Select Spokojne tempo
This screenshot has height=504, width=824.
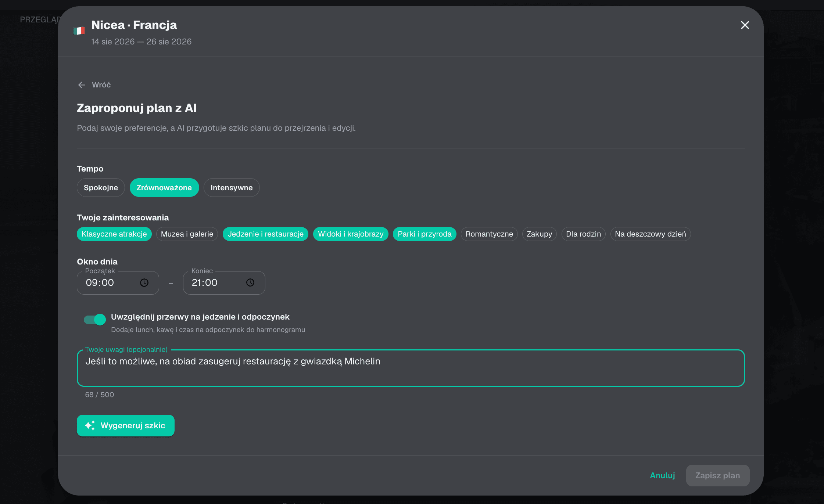coord(101,188)
